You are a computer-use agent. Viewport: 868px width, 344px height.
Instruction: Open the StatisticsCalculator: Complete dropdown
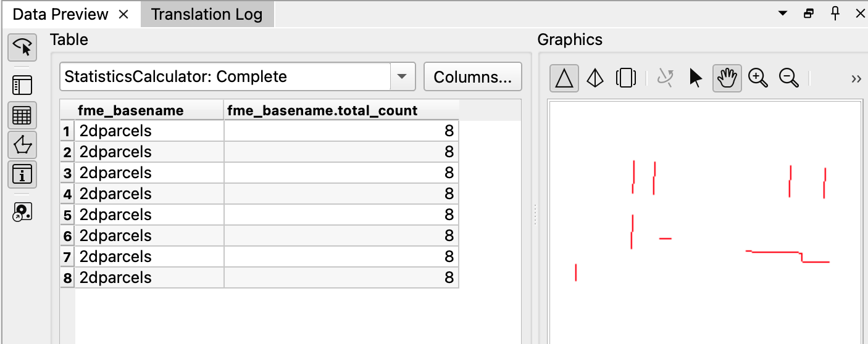coord(238,77)
